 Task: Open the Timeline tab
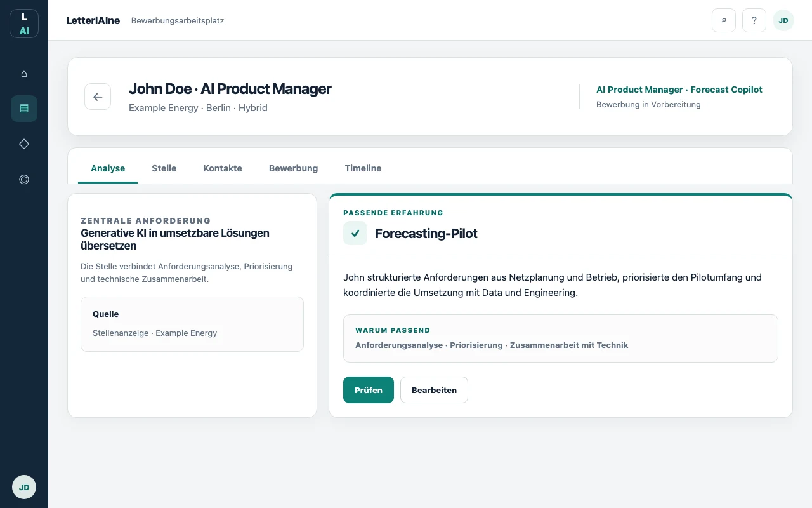click(x=363, y=168)
